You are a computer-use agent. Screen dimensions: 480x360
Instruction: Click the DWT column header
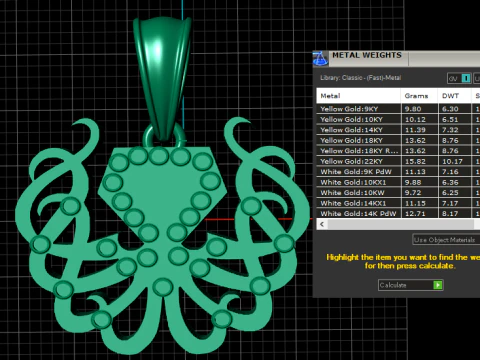click(455, 96)
